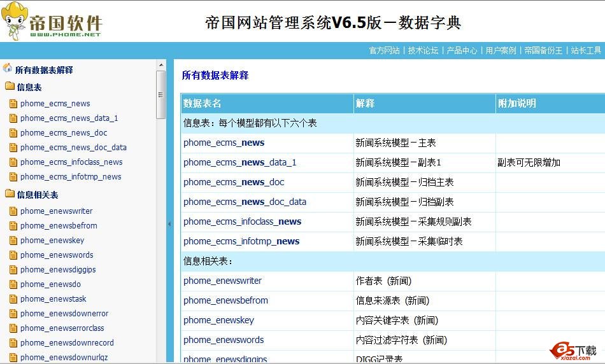The image size is (605, 364).
Task: Open phome_ecms_infoclass_news in the sidebar tree
Action: [x=71, y=162]
